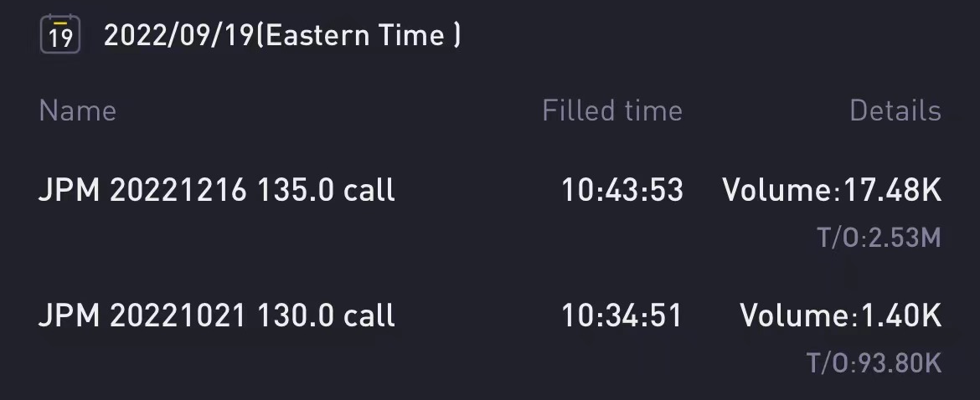Click the Details column header

click(x=895, y=111)
